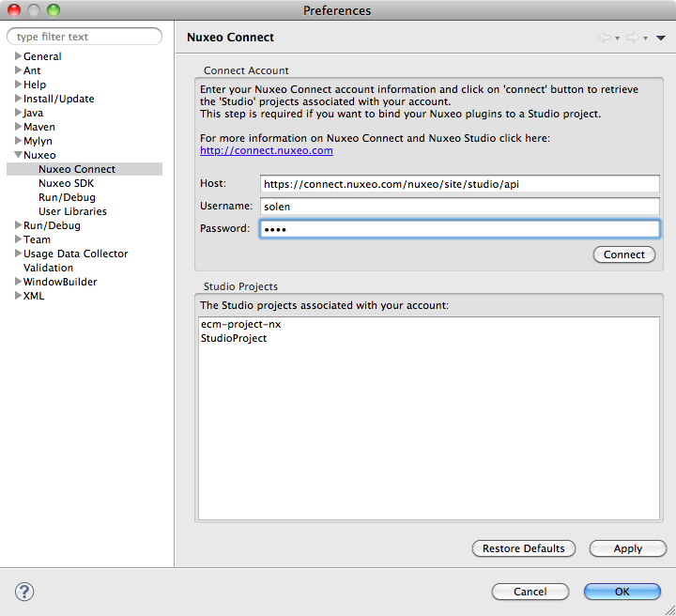Focus the Password field
The width and height of the screenshot is (676, 616).
click(459, 229)
